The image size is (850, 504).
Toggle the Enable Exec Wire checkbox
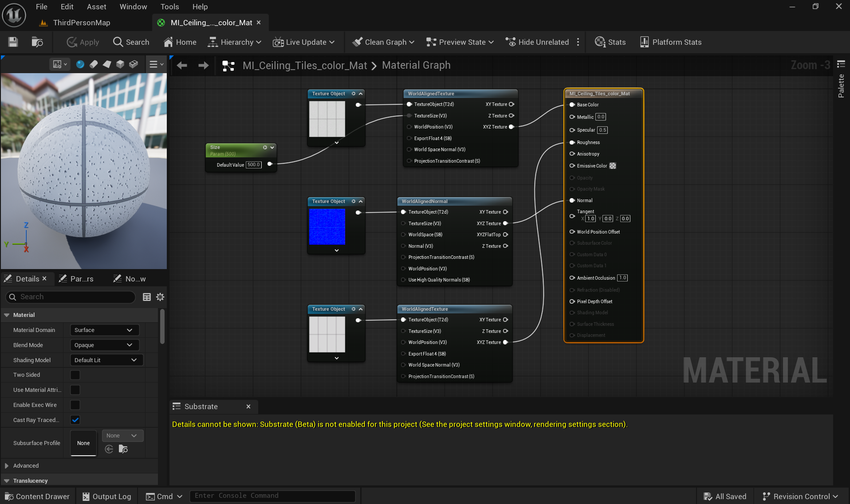pyautogui.click(x=75, y=405)
